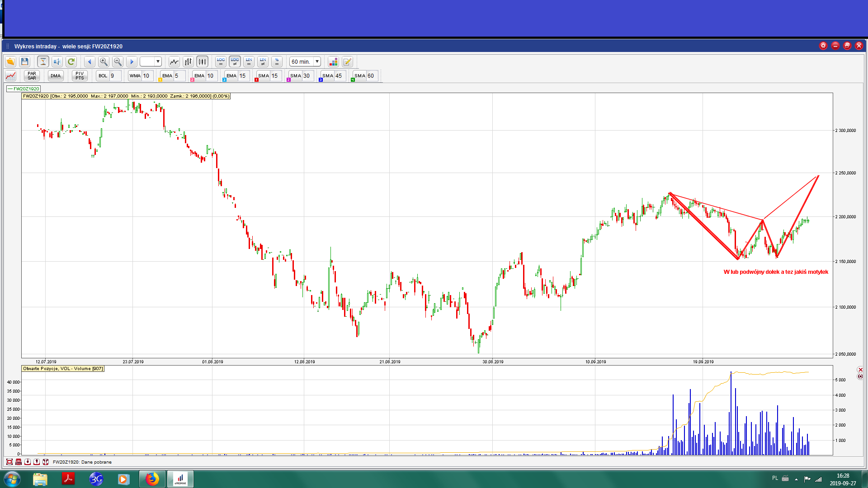Screen dimensions: 868x488
Task: Switch to line chart type icon
Action: (174, 61)
